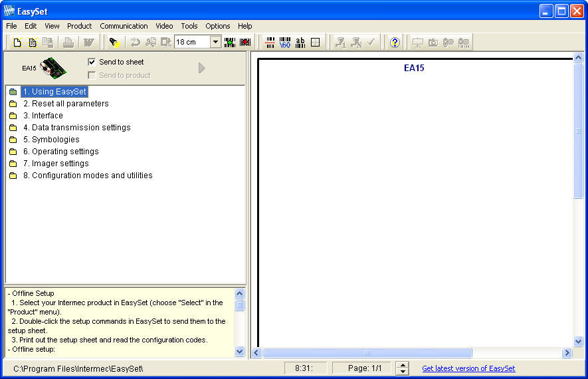Click the EA15 product image
588x379 pixels.
[x=53, y=68]
